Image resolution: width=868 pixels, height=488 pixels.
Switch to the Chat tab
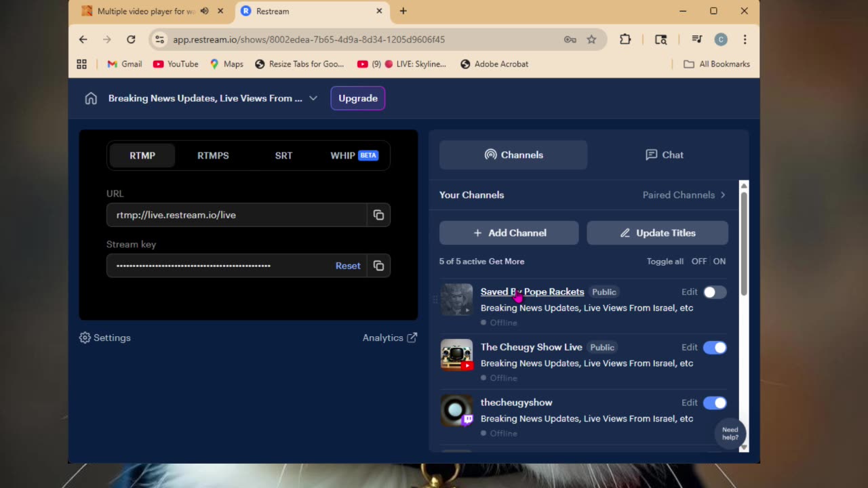(664, 155)
